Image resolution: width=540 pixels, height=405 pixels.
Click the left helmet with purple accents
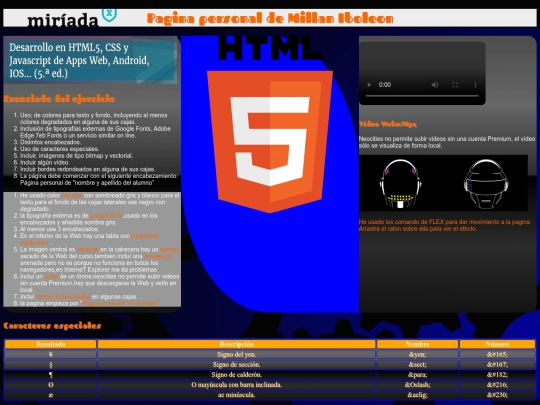pyautogui.click(x=400, y=184)
